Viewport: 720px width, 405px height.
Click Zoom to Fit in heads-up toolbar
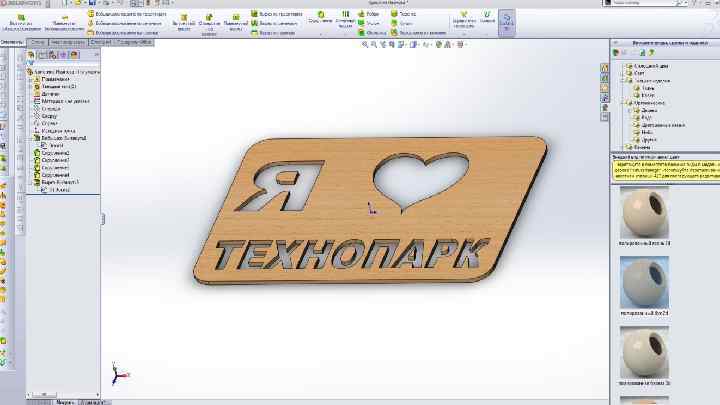365,45
